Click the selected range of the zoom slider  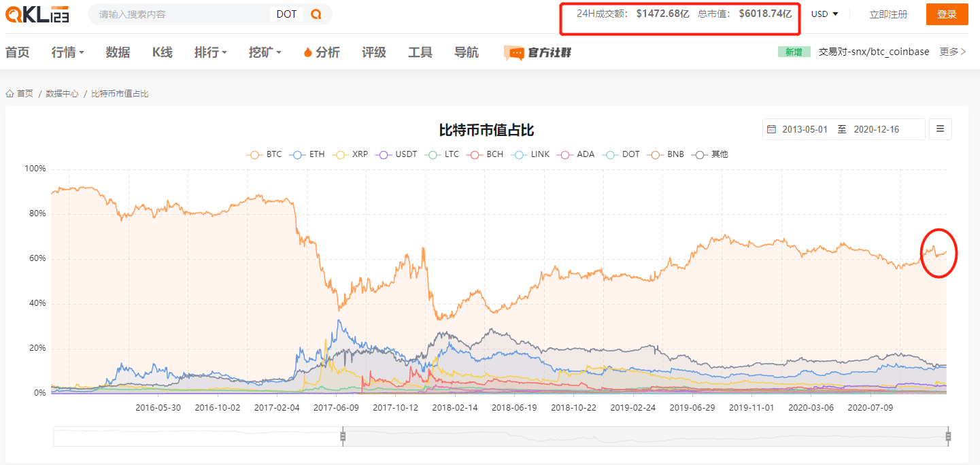[x=645, y=436]
